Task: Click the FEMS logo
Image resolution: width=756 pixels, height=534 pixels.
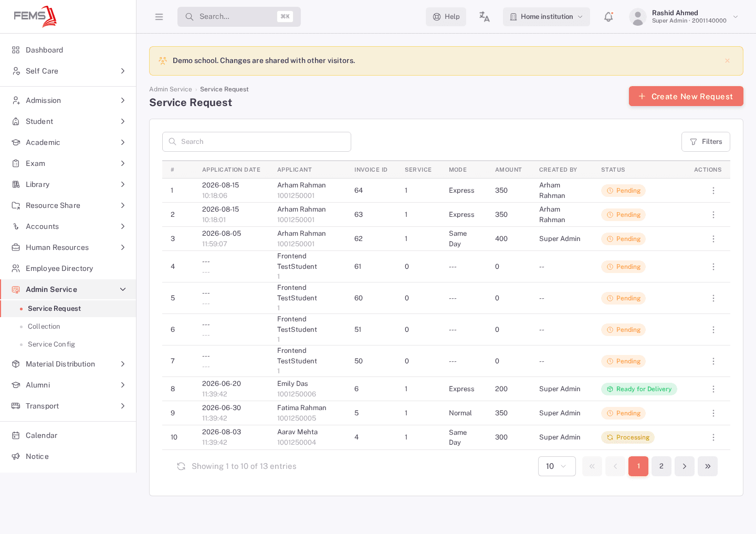Action: pyautogui.click(x=35, y=16)
